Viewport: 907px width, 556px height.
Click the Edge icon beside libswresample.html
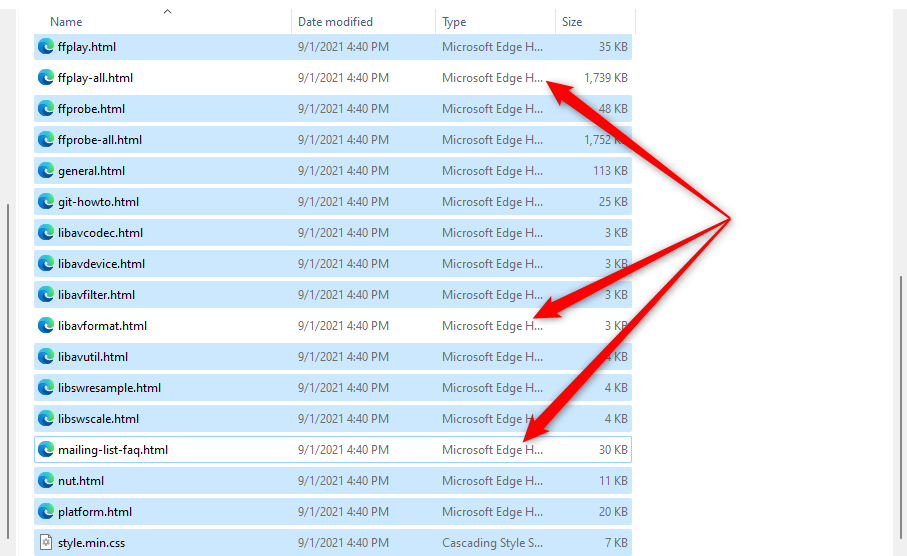(46, 388)
